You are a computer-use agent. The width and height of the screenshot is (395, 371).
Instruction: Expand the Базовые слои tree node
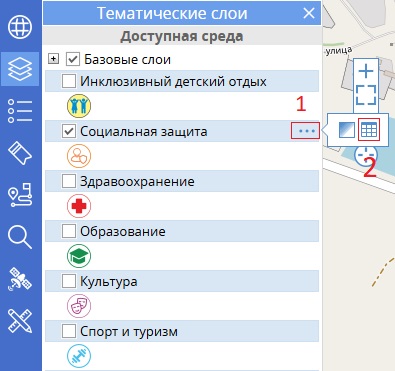coord(53,59)
